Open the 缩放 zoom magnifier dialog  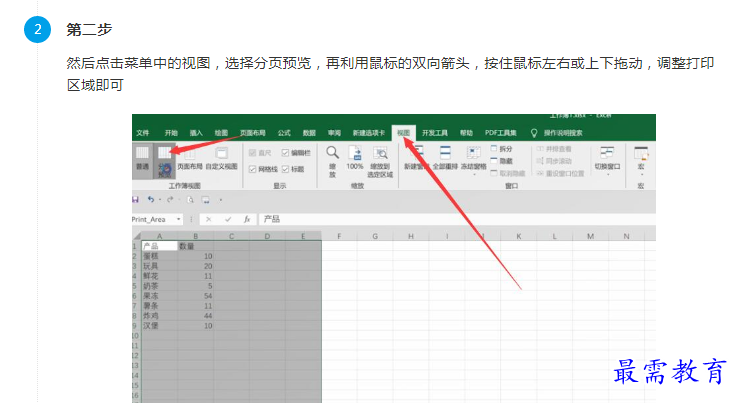click(x=332, y=152)
